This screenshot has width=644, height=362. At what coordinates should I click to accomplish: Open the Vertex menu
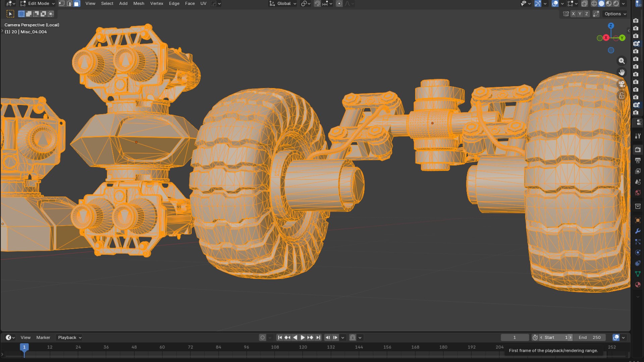[x=157, y=4]
